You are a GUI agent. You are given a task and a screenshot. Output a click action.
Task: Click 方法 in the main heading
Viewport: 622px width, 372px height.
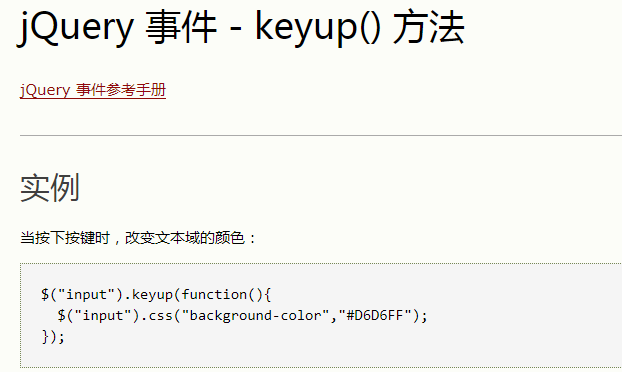(428, 27)
